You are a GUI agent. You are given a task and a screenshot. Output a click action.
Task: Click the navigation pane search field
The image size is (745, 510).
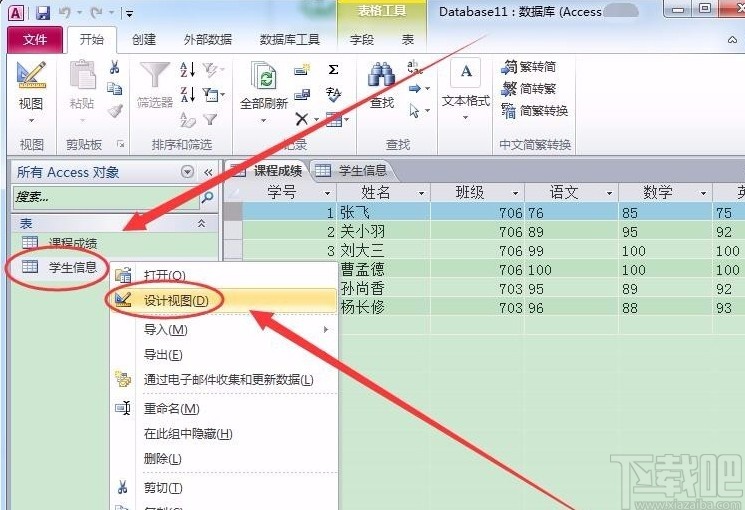(106, 197)
